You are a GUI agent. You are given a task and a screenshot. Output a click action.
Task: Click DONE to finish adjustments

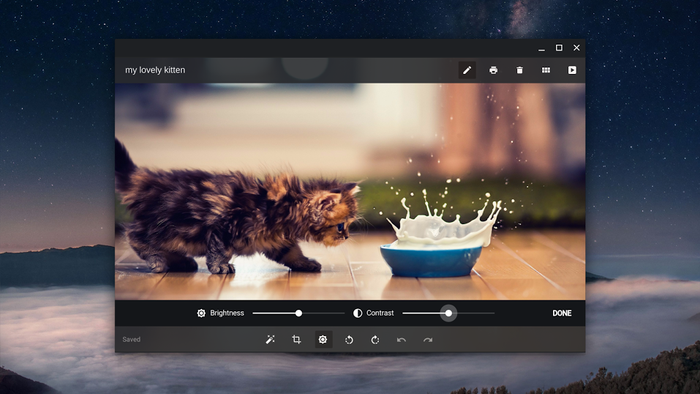click(x=562, y=313)
